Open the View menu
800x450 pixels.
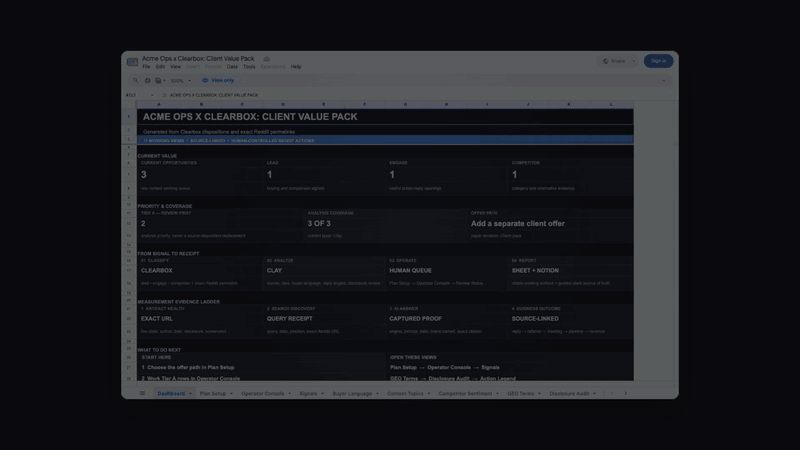pyautogui.click(x=176, y=67)
